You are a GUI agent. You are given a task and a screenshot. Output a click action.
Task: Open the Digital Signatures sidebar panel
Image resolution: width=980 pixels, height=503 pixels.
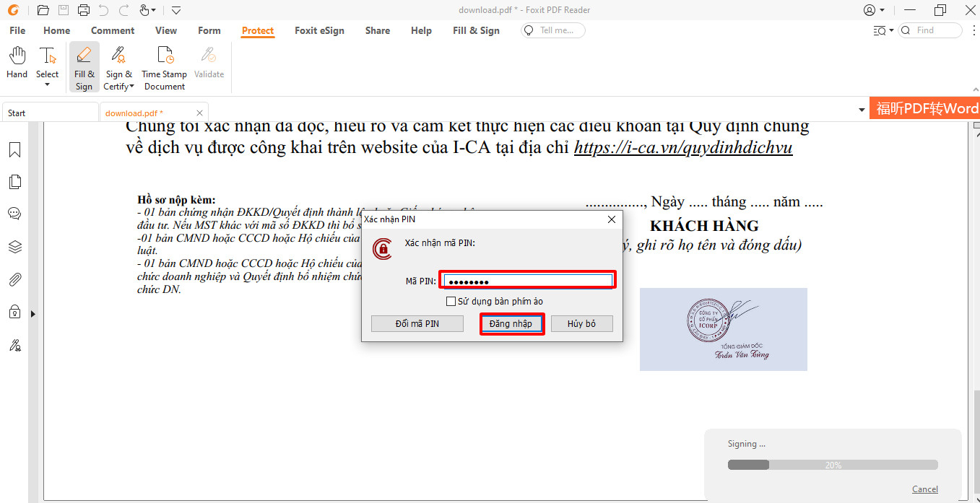point(15,345)
